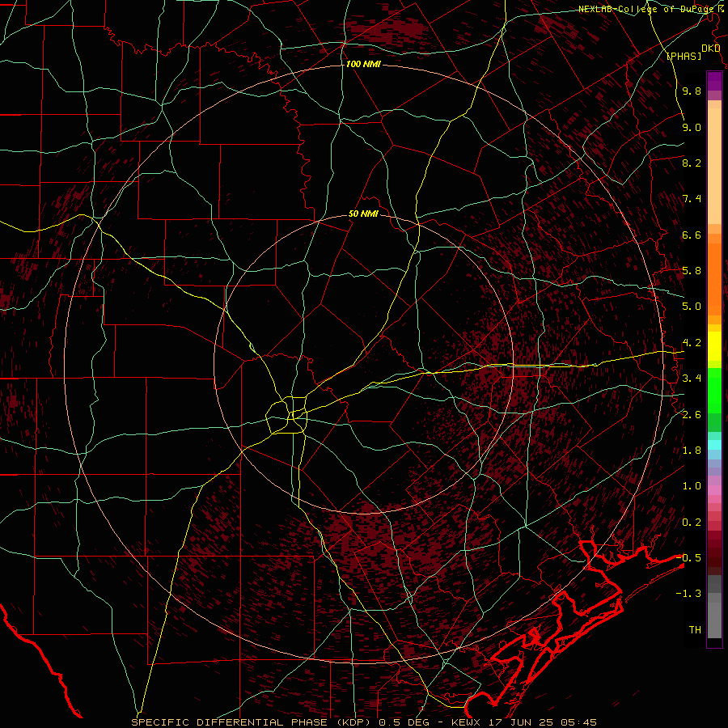Screen dimensions: 728x728
Task: Pick the cyan segment of the color bar
Action: [714, 445]
